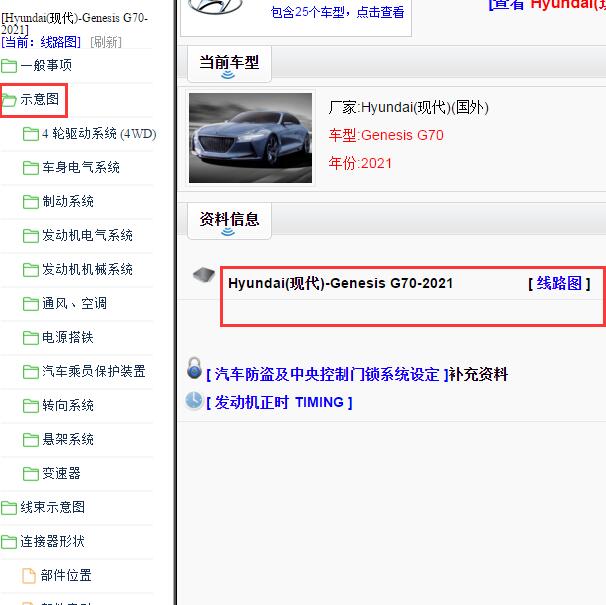Image resolution: width=606 pixels, height=605 pixels.
Task: Click the [当前：线路图] link
Action: pyautogui.click(x=41, y=42)
